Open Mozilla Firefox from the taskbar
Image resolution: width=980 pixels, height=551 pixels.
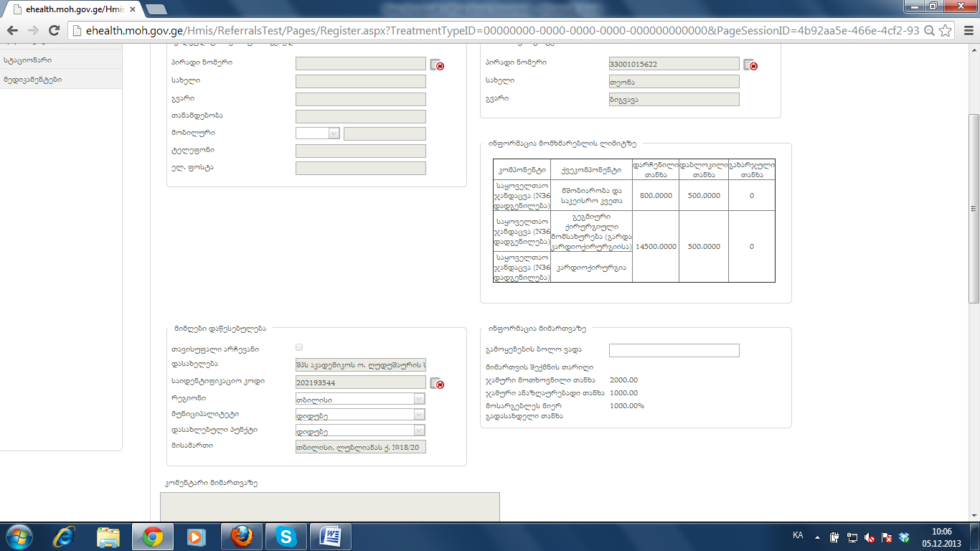click(x=242, y=537)
